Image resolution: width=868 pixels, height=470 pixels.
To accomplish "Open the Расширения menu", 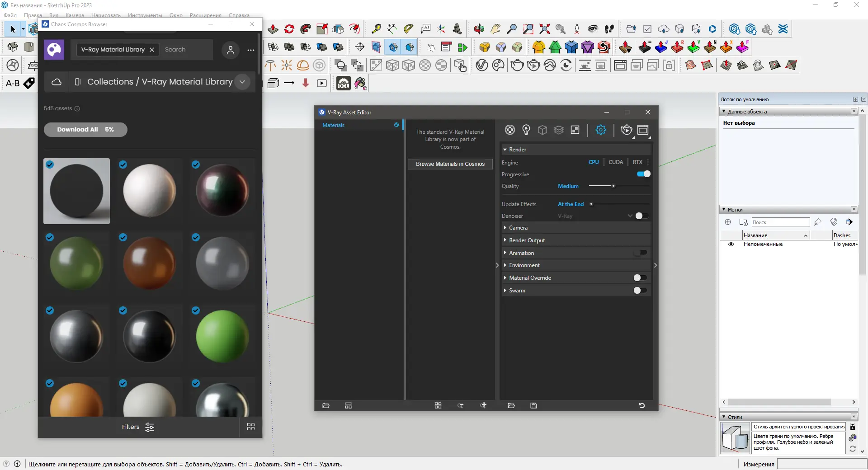I will pos(206,15).
